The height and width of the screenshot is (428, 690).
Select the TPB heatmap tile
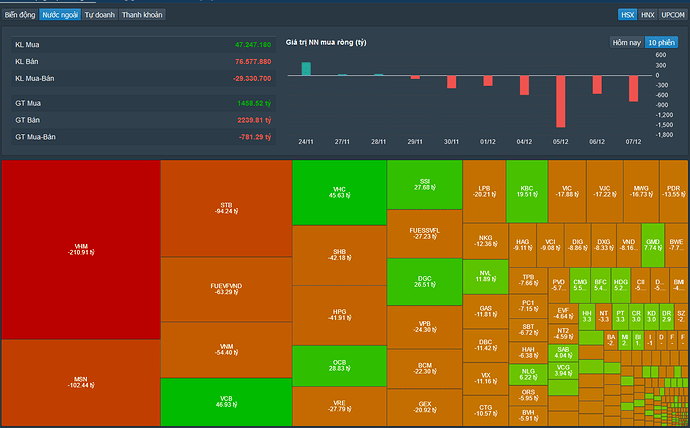pyautogui.click(x=528, y=281)
